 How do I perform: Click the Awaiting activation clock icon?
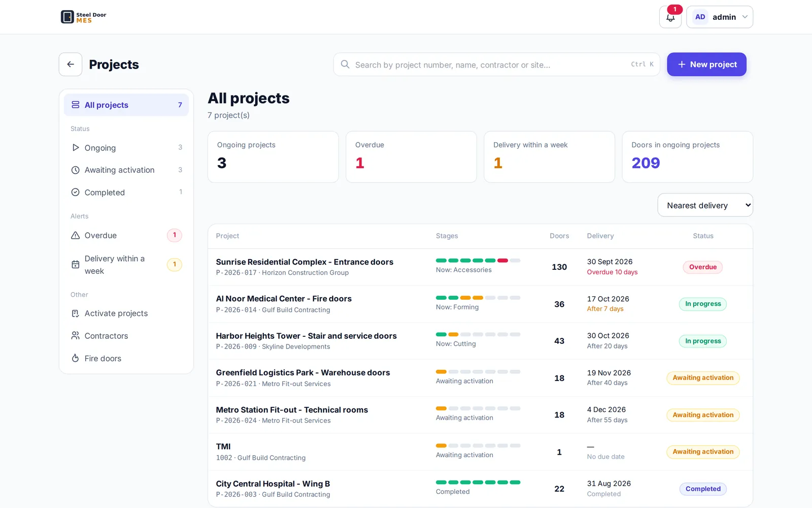pos(76,170)
